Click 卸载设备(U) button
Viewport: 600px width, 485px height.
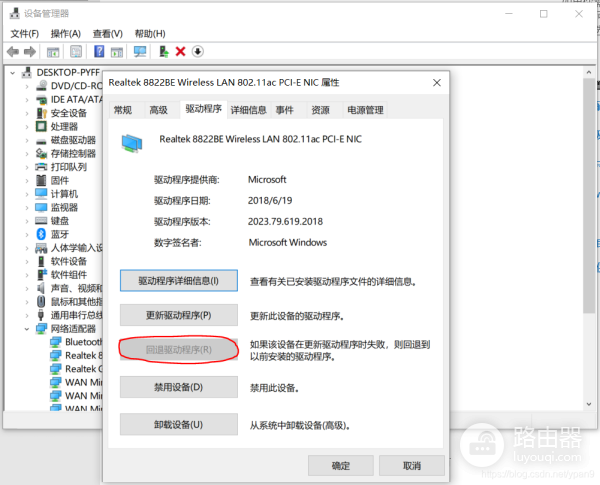coord(179,424)
